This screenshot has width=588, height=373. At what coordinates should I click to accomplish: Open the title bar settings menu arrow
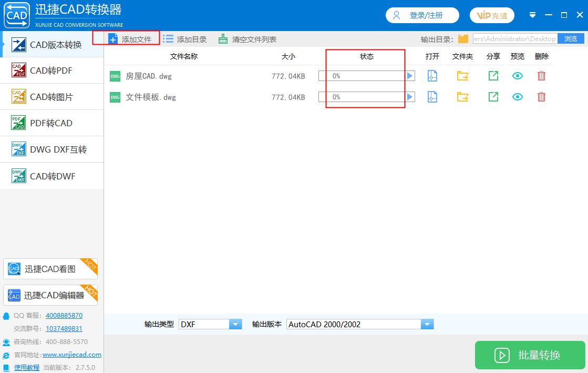pos(532,15)
